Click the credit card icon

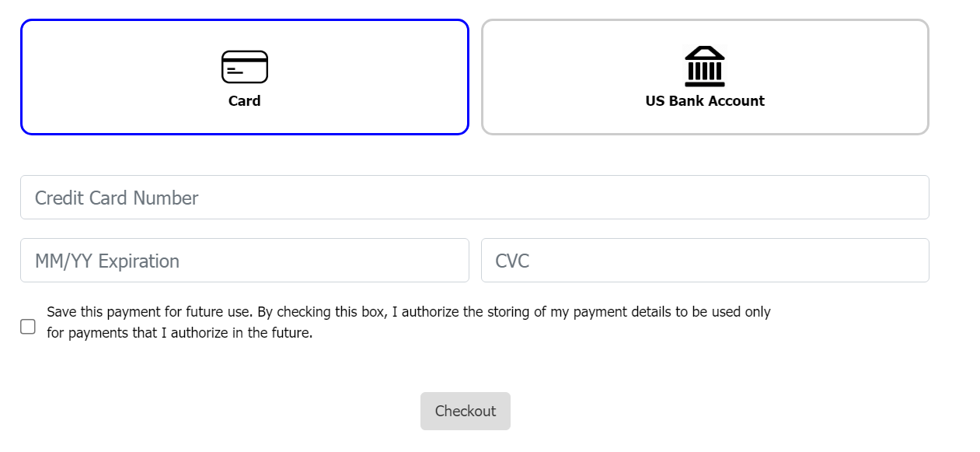point(245,67)
